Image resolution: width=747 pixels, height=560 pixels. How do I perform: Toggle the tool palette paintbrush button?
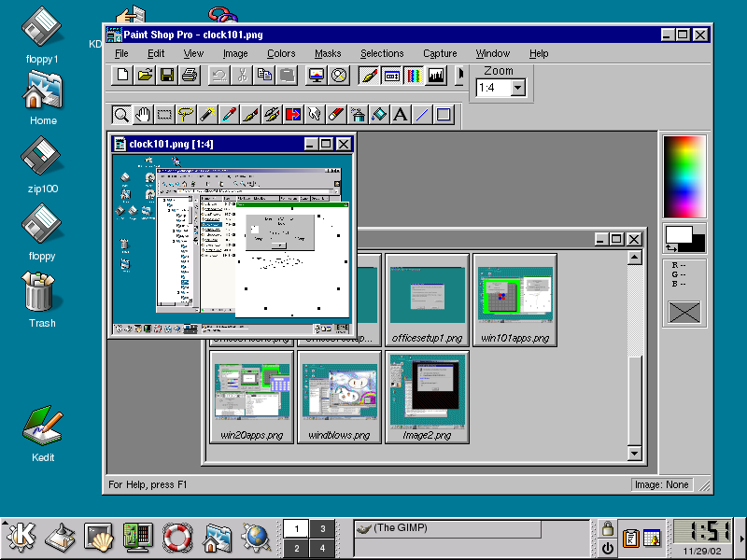tap(369, 76)
